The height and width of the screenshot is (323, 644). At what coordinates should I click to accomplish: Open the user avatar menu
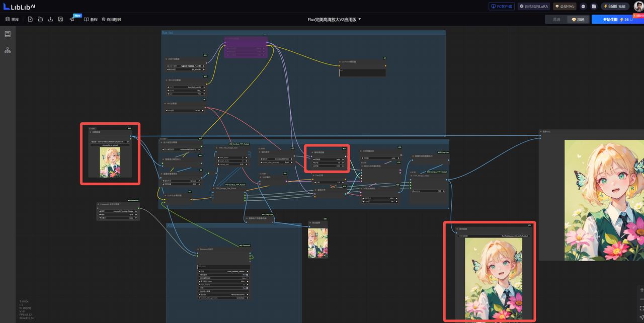(x=638, y=6)
